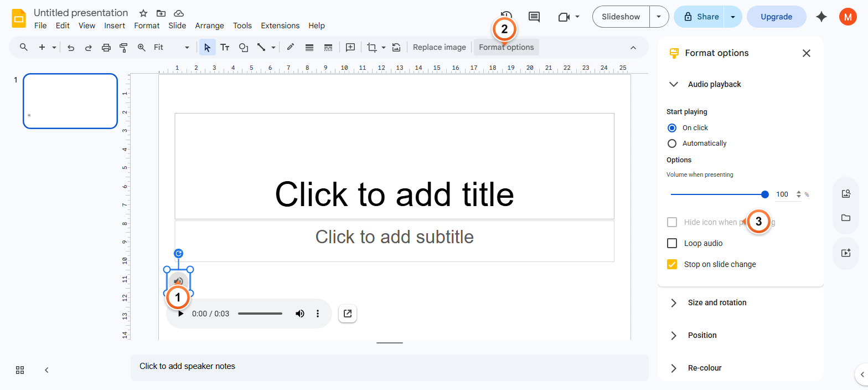Open the Google account avatar

pos(848,17)
